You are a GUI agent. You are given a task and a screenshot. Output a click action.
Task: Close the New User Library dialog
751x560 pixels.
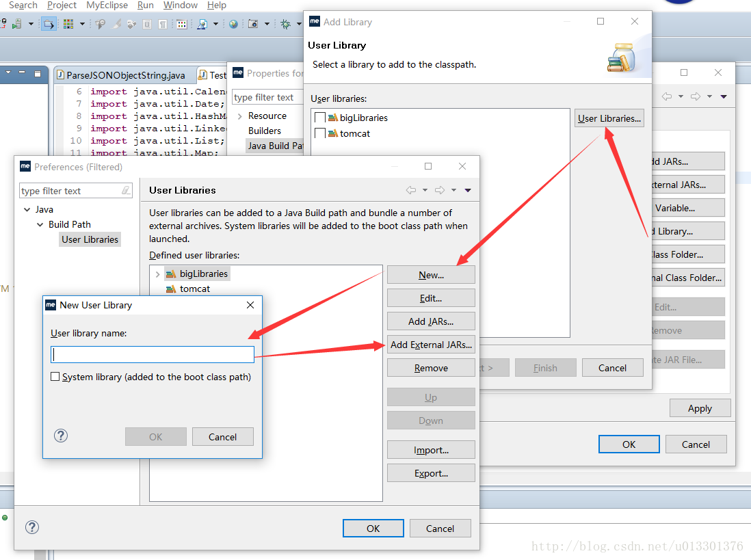(250, 305)
